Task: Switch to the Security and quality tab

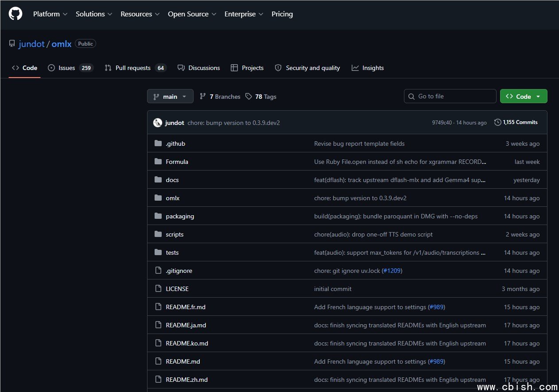Action: click(307, 68)
